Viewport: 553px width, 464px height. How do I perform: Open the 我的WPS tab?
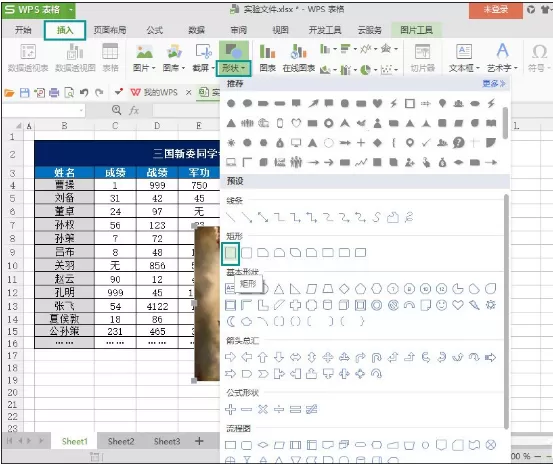pyautogui.click(x=154, y=93)
